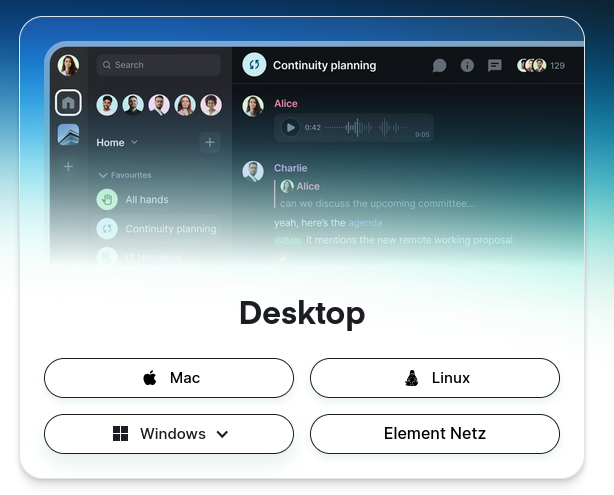Click the @Bob mention

(287, 240)
